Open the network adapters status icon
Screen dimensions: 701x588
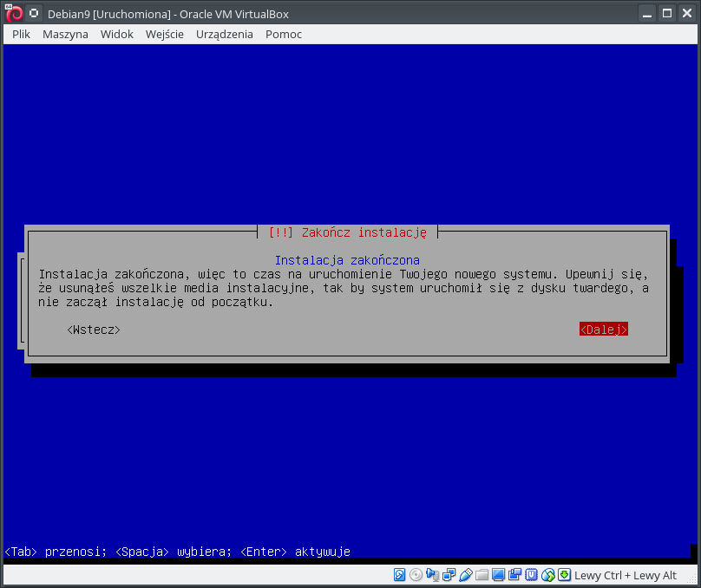(x=449, y=575)
